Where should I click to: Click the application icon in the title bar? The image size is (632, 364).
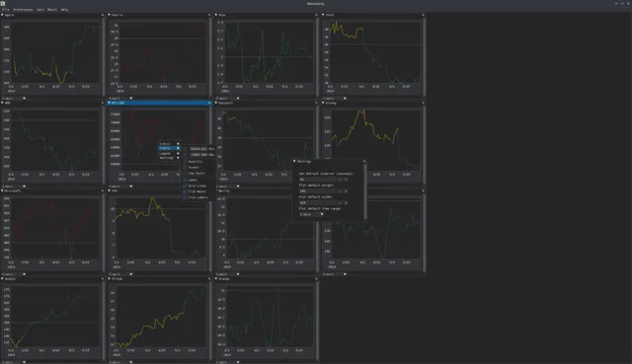[3, 3]
